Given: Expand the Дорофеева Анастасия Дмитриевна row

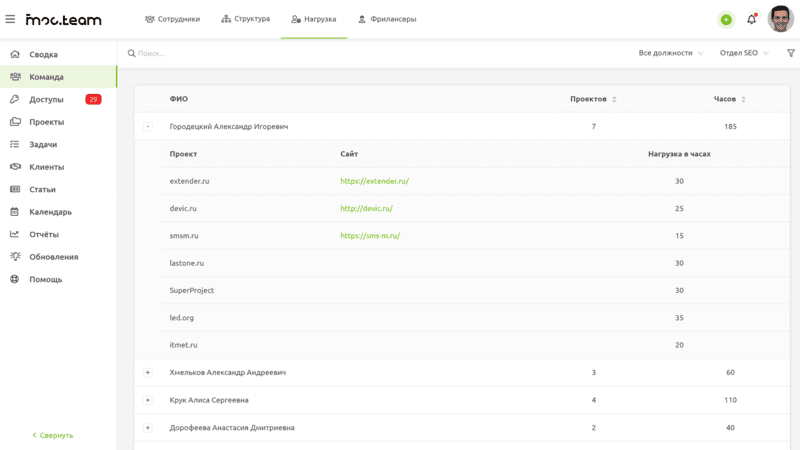Looking at the screenshot, I should pyautogui.click(x=147, y=428).
